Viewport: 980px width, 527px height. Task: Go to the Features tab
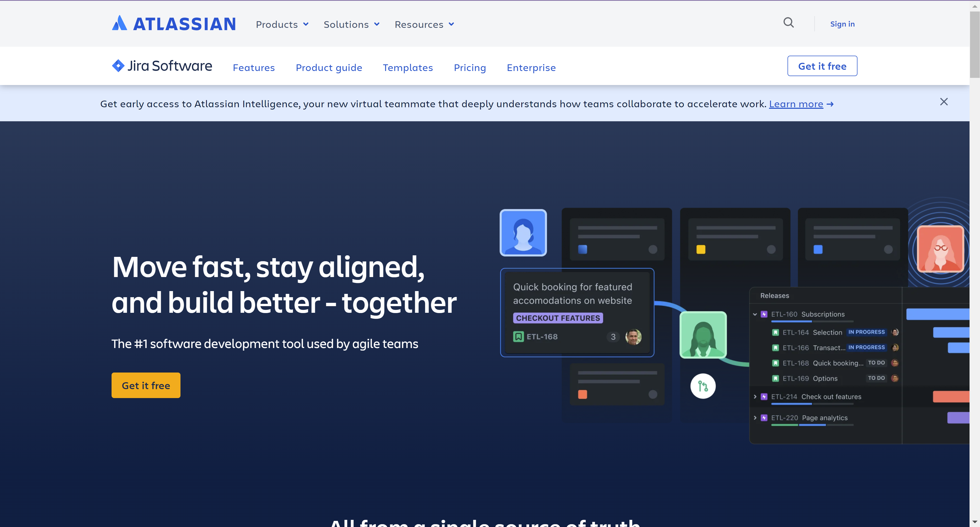click(254, 67)
